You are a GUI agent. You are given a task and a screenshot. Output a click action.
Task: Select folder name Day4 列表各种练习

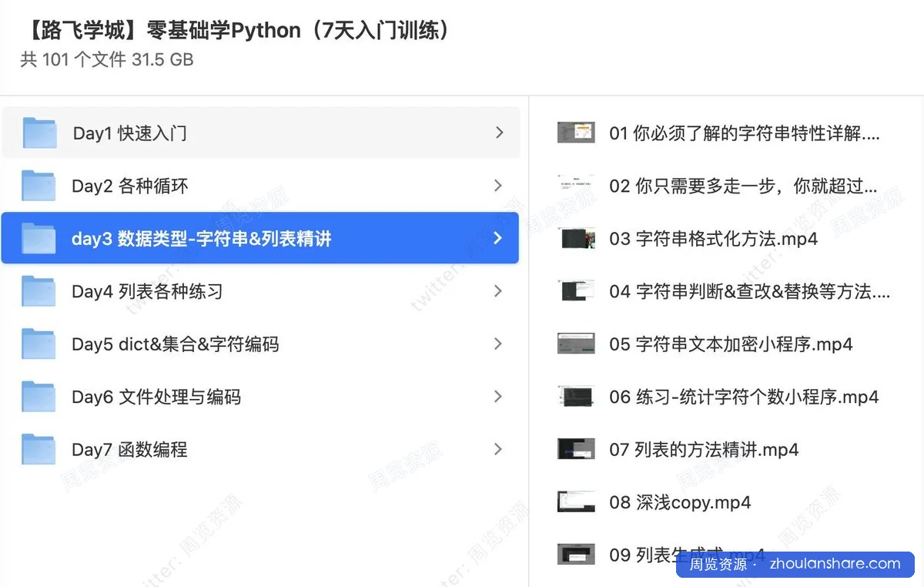point(147,291)
